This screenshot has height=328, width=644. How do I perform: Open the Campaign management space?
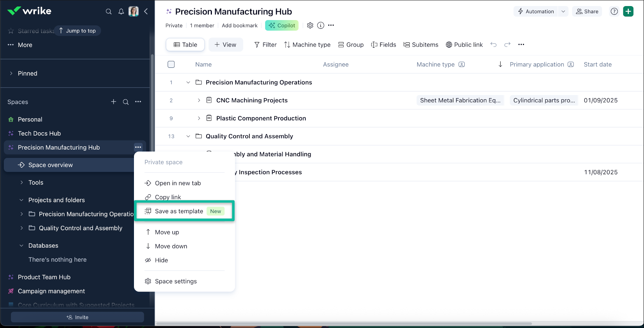(x=51, y=291)
